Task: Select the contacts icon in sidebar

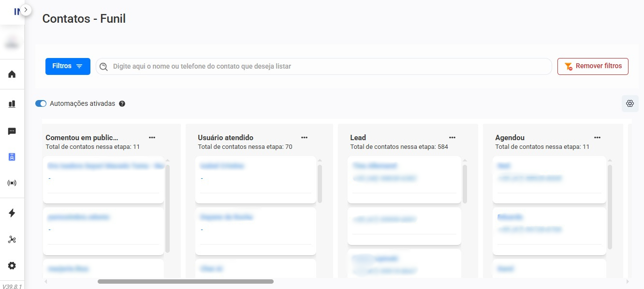Action: point(12,157)
